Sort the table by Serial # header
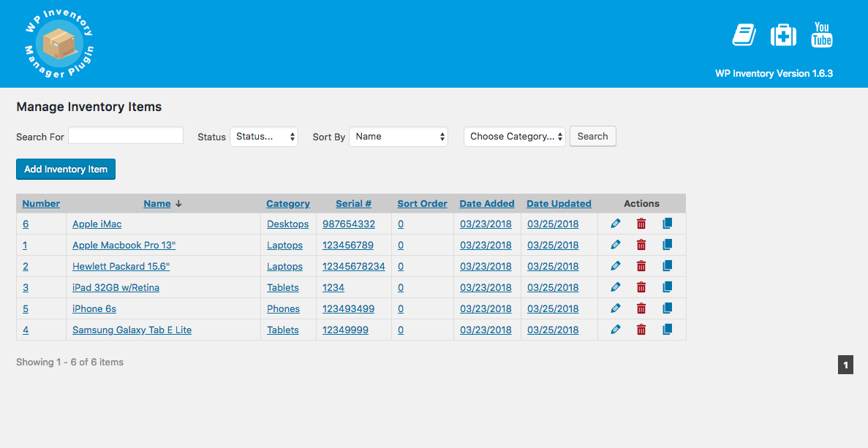 (353, 204)
